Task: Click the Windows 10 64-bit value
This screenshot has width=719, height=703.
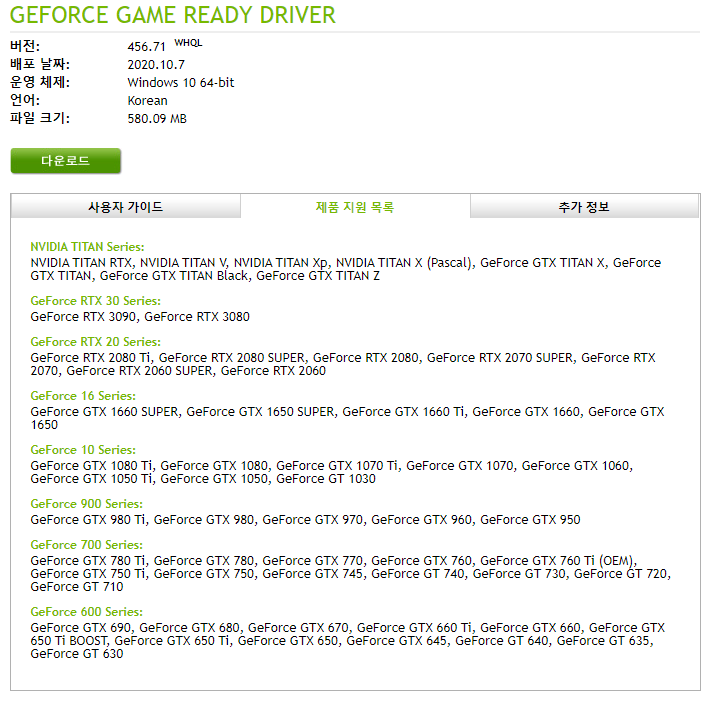Action: point(181,83)
